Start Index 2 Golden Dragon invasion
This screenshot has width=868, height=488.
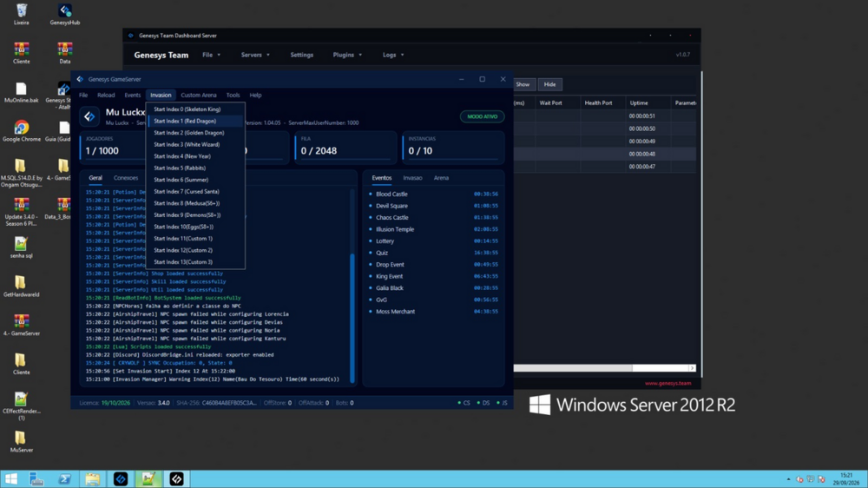coord(196,133)
